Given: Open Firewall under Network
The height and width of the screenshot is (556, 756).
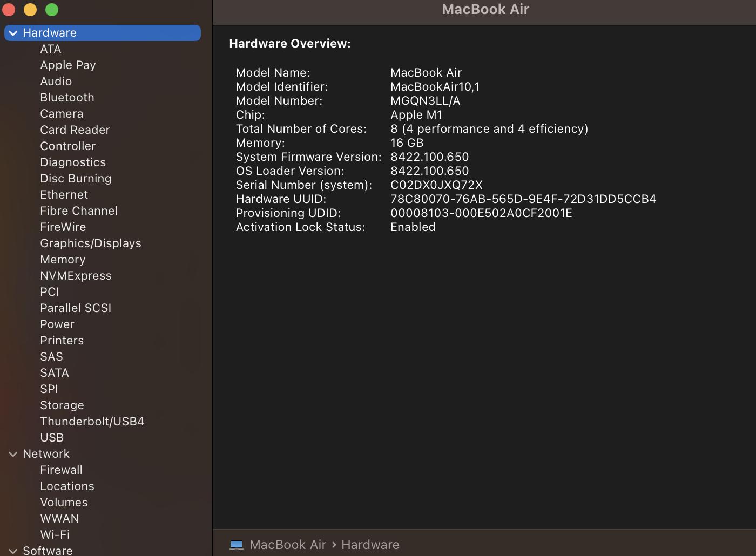Looking at the screenshot, I should coord(62,470).
